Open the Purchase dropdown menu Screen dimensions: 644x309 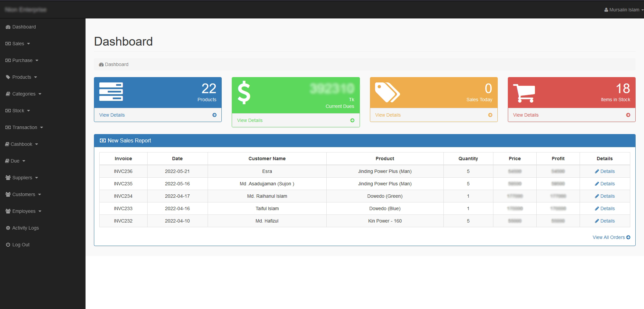tap(22, 60)
